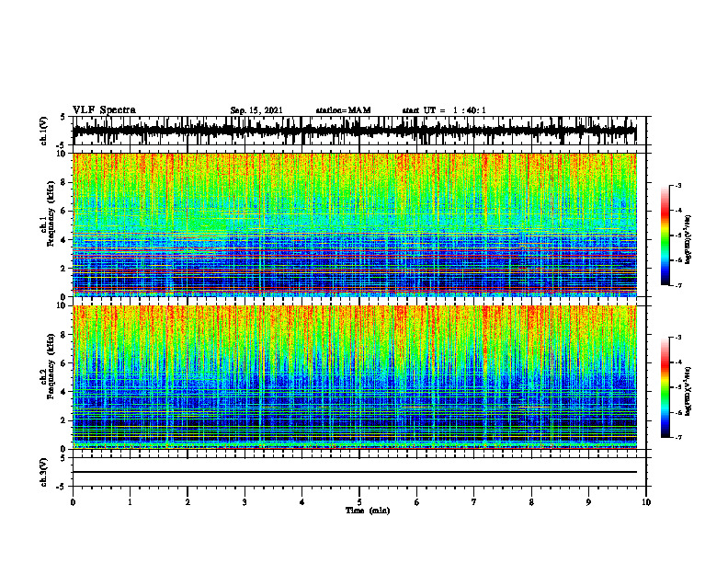The height and width of the screenshot is (563, 728).
Task: Click the ch.1 spectrogram color bar
Action: point(665,236)
